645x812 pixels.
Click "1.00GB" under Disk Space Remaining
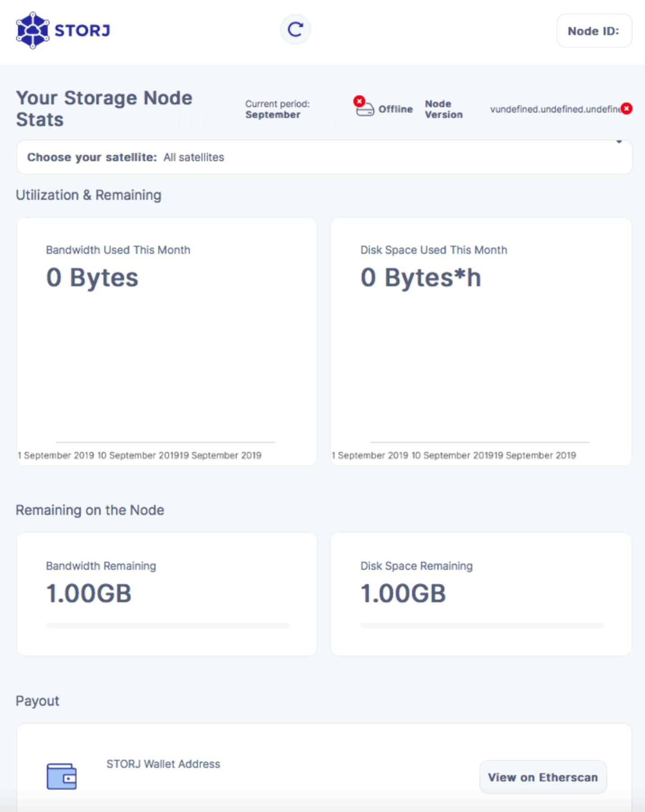pos(403,593)
